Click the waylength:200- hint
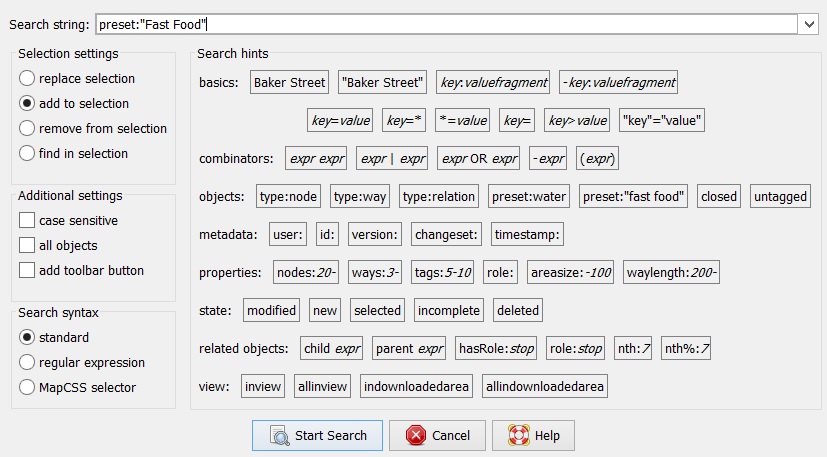Viewport: 827px width, 457px height. [x=671, y=272]
